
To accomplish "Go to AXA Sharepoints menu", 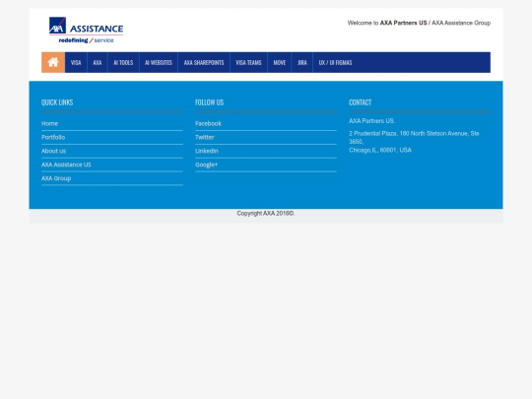I will click(204, 62).
